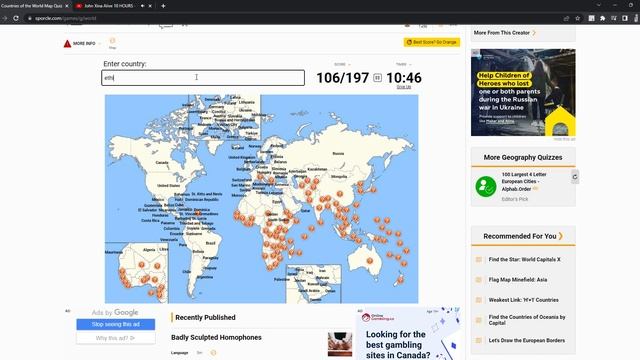The width and height of the screenshot is (640, 360).
Task: Click the red warning triangle icon
Action: pyautogui.click(x=67, y=43)
